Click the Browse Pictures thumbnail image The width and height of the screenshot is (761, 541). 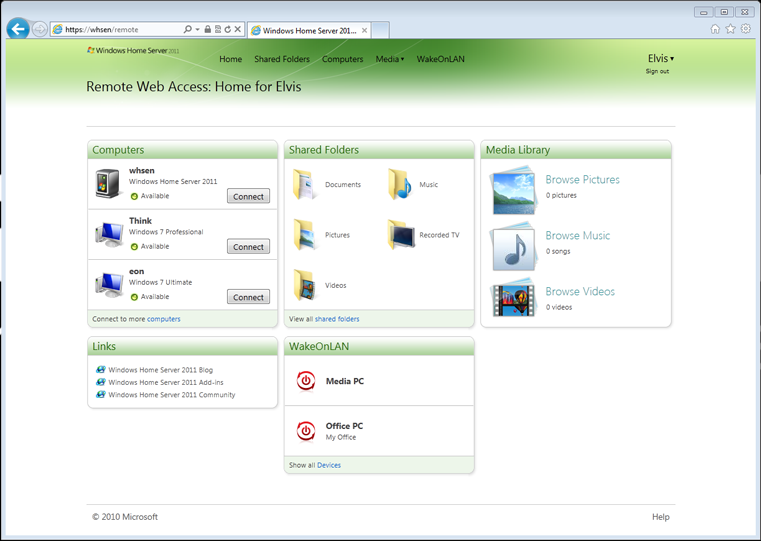(513, 191)
